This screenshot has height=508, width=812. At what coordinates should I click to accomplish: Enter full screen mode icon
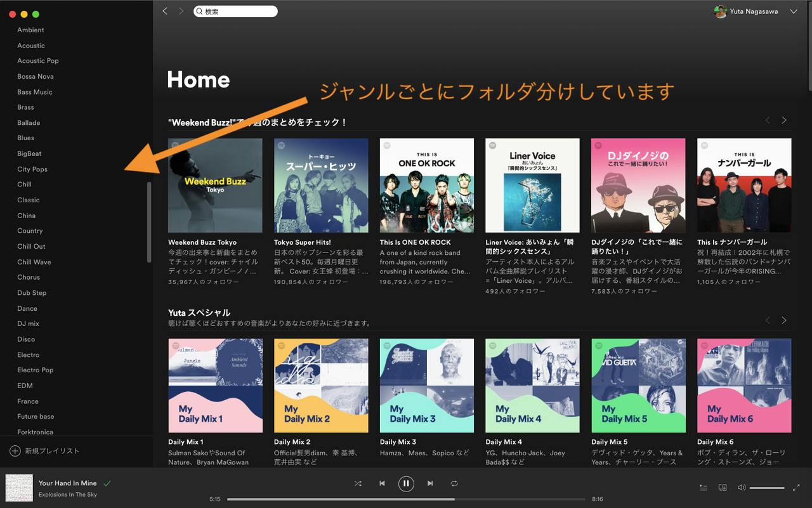point(797,488)
